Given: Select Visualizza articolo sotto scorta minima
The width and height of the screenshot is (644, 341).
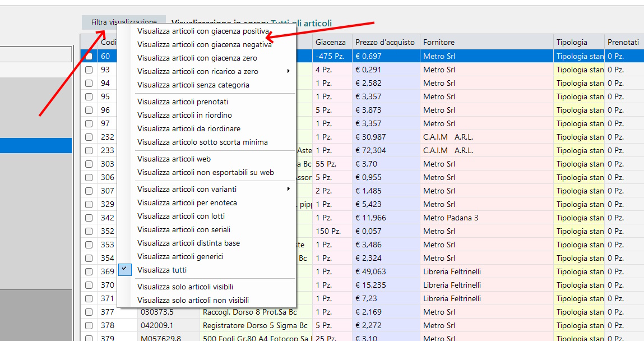Looking at the screenshot, I should coord(202,142).
